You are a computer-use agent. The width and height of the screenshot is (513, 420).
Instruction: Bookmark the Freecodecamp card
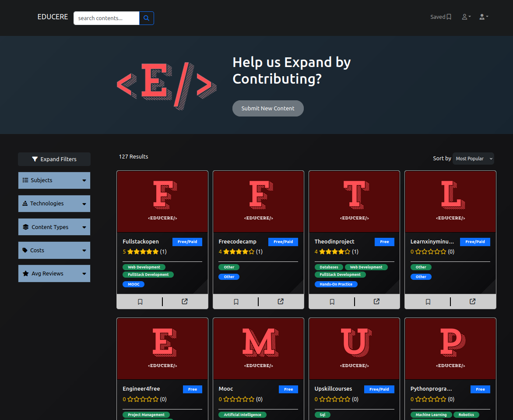236,301
